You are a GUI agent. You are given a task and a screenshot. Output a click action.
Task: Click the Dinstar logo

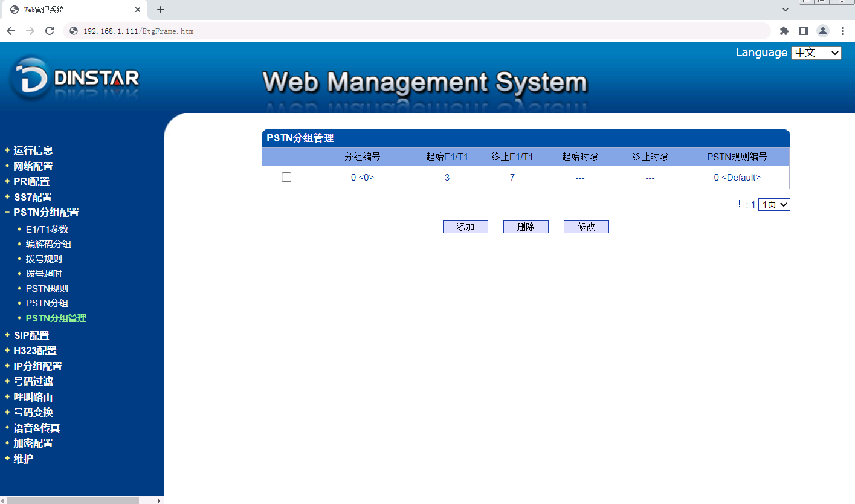coord(75,78)
